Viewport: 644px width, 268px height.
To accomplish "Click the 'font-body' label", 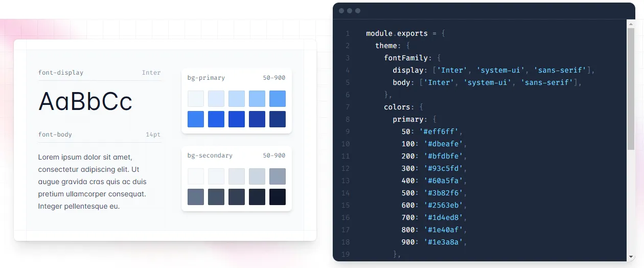I will tap(55, 135).
